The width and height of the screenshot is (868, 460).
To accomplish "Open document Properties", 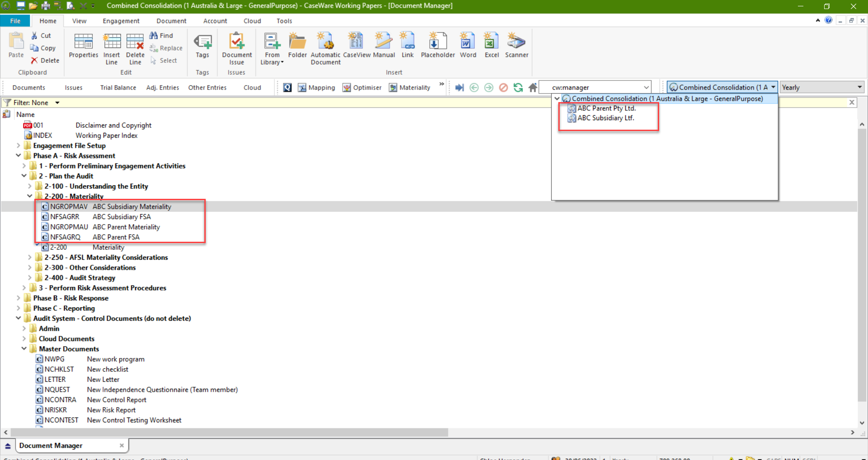I will (x=83, y=45).
